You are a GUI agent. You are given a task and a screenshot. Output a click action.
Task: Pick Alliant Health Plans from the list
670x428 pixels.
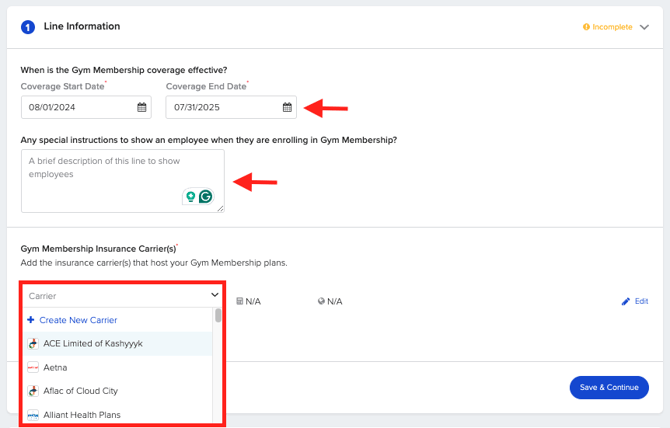(x=82, y=414)
